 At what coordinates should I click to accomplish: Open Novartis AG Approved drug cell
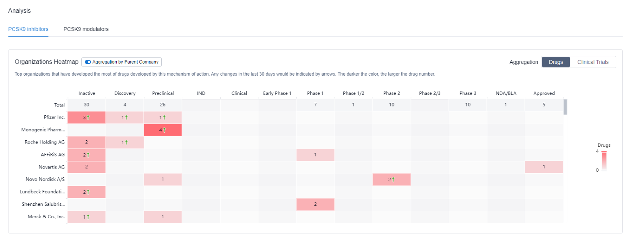543,167
